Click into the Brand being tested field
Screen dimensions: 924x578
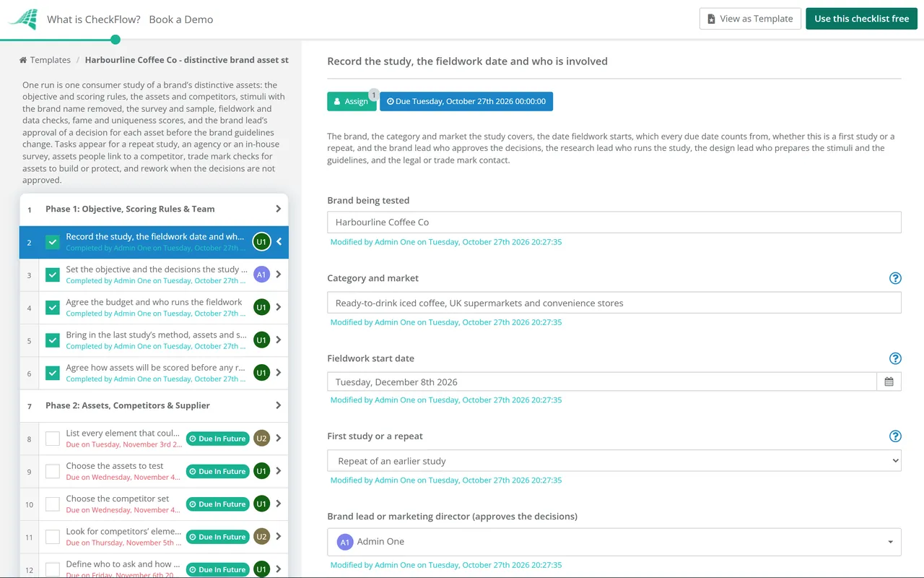(x=614, y=222)
